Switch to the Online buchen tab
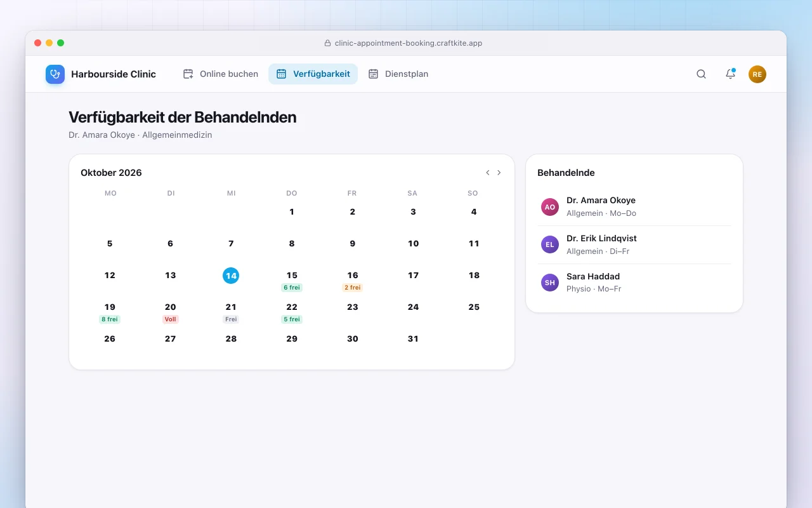Screen dimensions: 812x508 (x=221, y=74)
